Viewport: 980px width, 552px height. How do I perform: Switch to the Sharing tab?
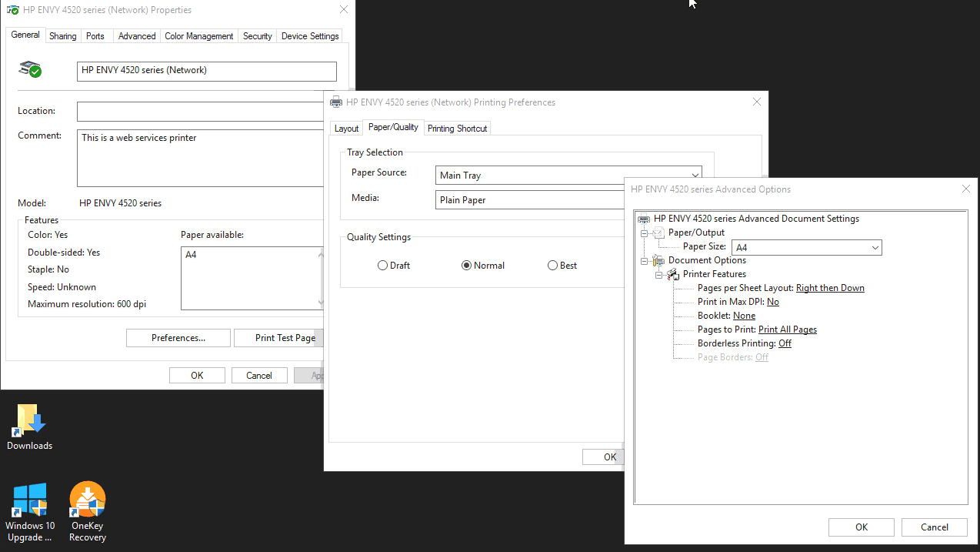point(62,36)
